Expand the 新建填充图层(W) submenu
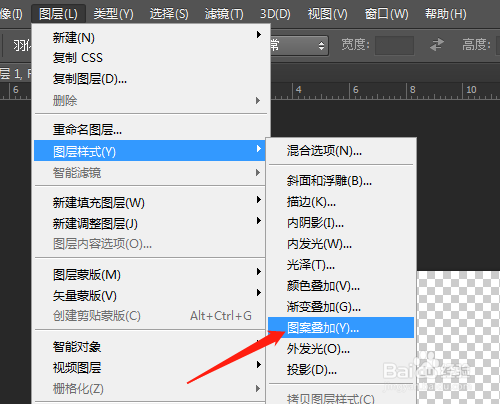Screen dimensions: 500x404 click(x=149, y=202)
